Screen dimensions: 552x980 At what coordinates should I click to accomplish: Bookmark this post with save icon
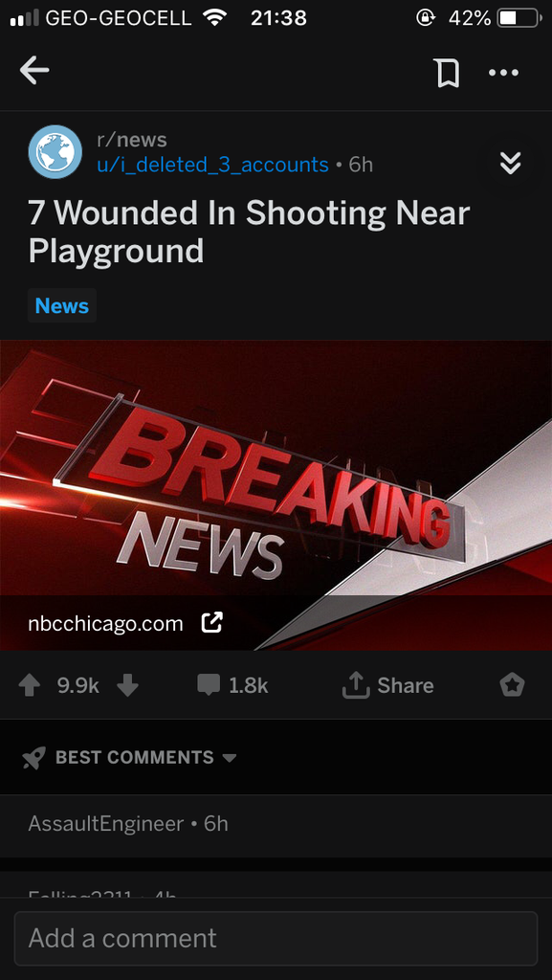click(447, 73)
